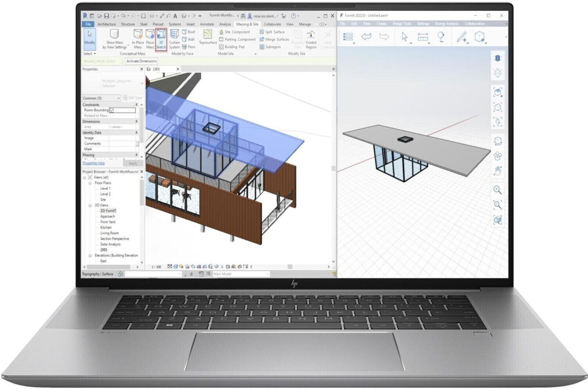Click Building Pad in Model Site panel
Image resolution: width=588 pixels, height=389 pixels.
pyautogui.click(x=231, y=47)
